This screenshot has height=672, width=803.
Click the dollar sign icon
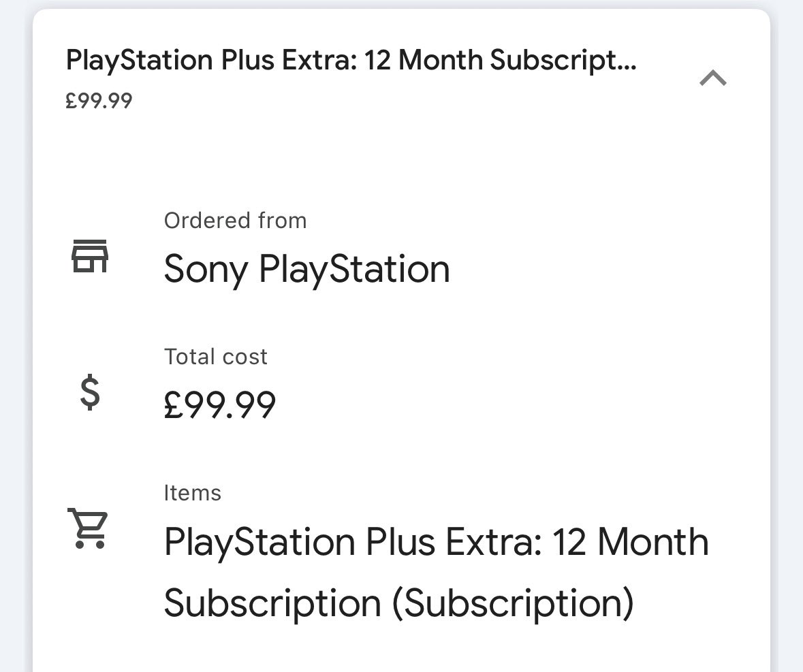coord(90,392)
